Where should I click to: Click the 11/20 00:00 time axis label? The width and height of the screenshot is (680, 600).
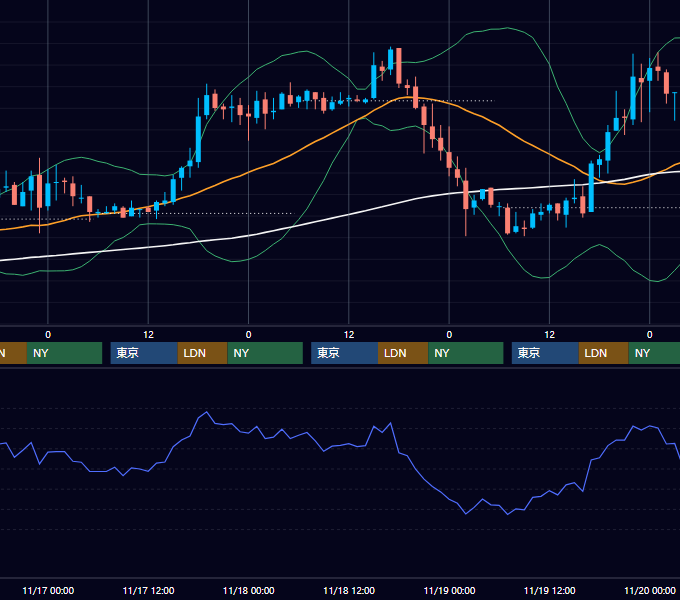(650, 590)
